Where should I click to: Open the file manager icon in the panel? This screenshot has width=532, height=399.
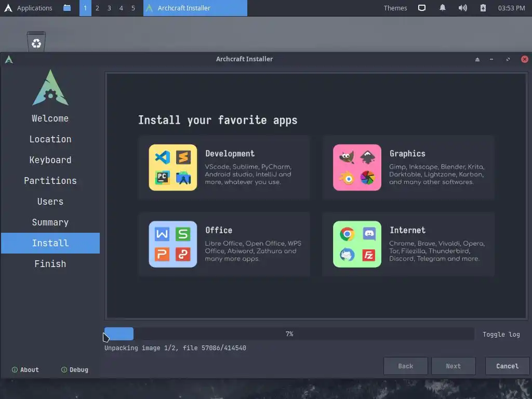[67, 8]
